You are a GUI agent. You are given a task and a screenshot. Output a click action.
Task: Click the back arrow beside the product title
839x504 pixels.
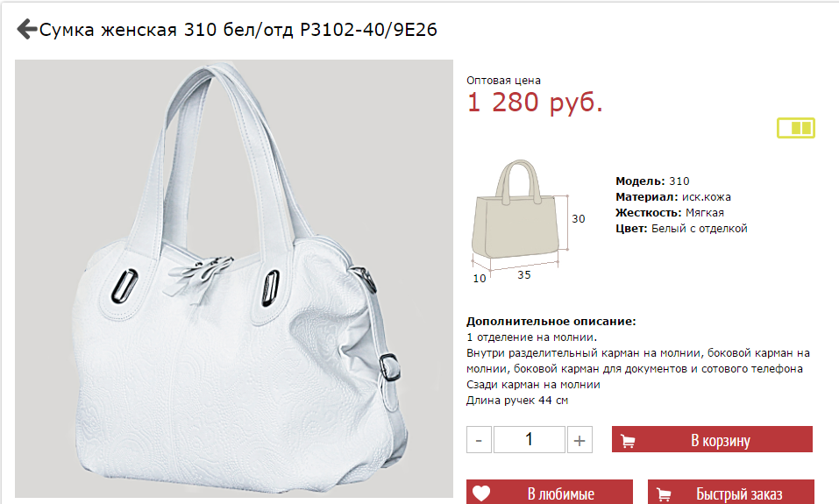pyautogui.click(x=27, y=29)
